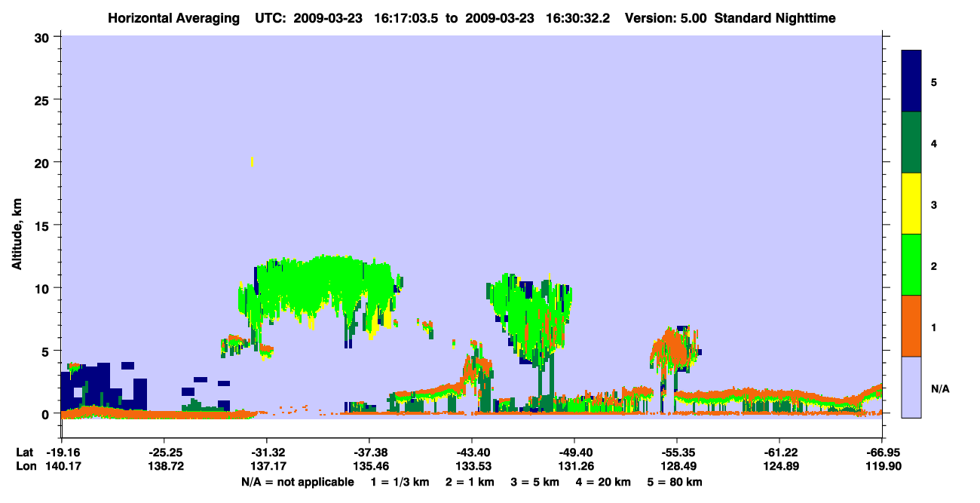Click the altitude tick label '0'
980x503 pixels.
pos(47,414)
